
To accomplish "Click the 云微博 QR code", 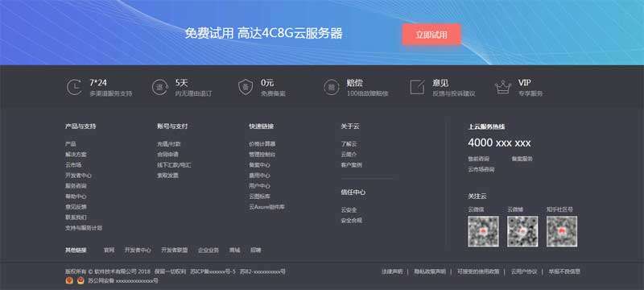I will pos(522,231).
